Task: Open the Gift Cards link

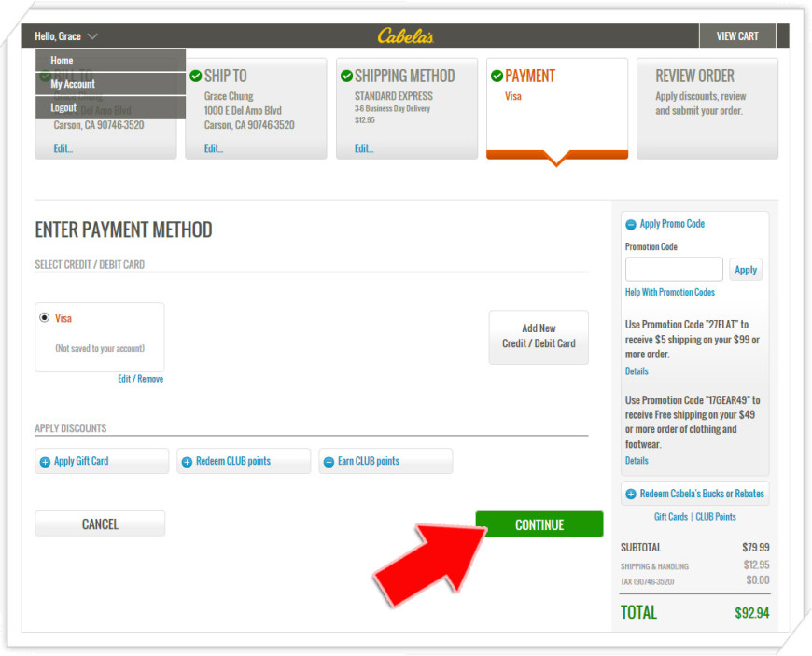Action: [x=671, y=517]
